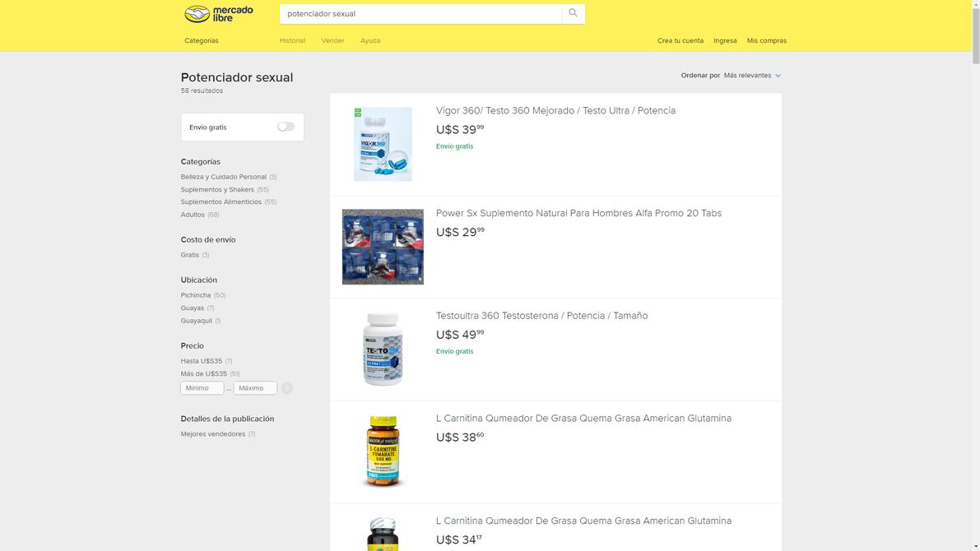Click the search magnifier icon
The height and width of the screenshot is (551, 980).
coord(574,13)
